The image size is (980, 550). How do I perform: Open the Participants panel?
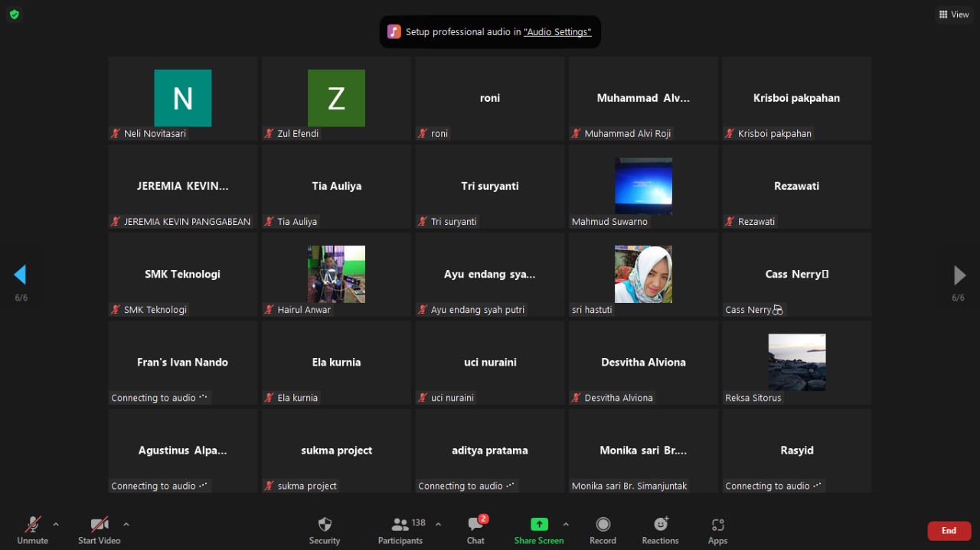[400, 530]
